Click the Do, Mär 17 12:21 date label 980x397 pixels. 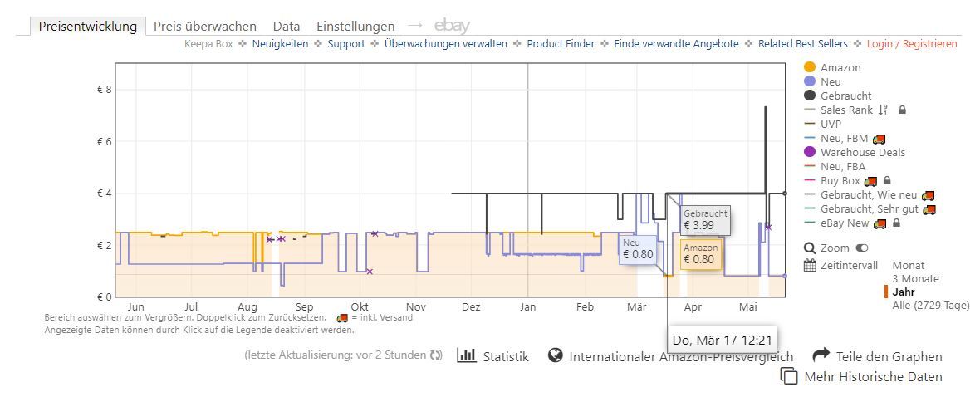[x=723, y=341]
